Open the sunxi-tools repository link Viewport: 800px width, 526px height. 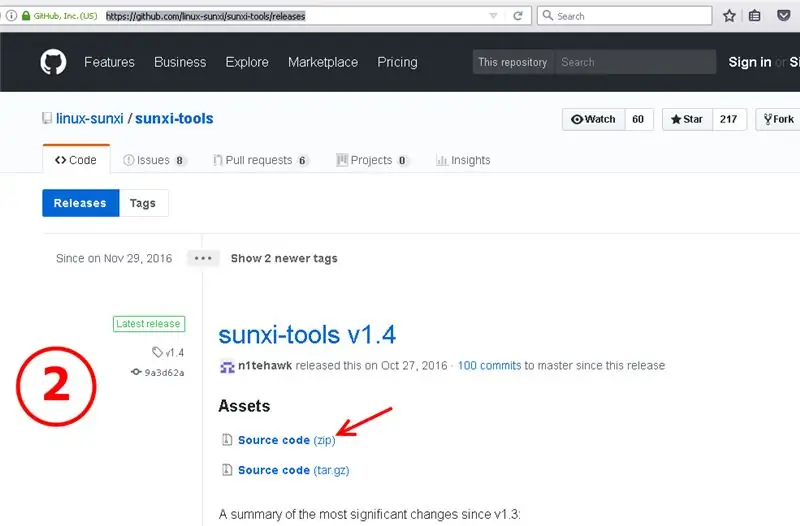pos(174,118)
